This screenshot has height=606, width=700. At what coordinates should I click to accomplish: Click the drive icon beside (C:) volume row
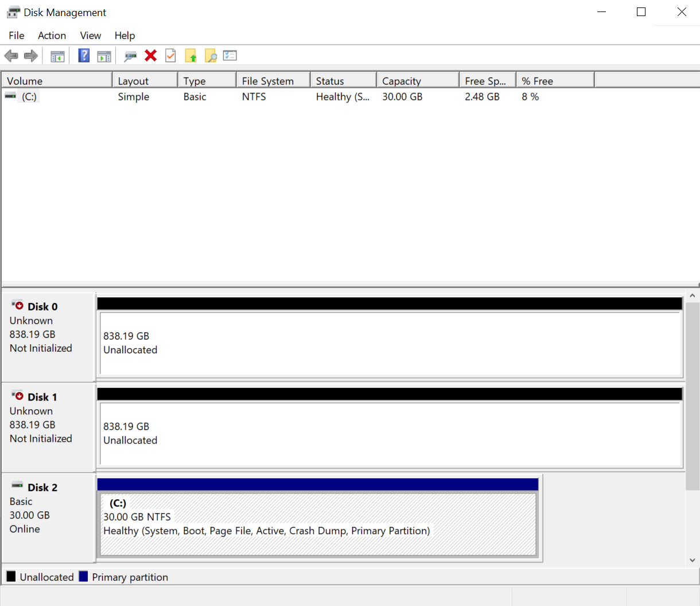(11, 96)
